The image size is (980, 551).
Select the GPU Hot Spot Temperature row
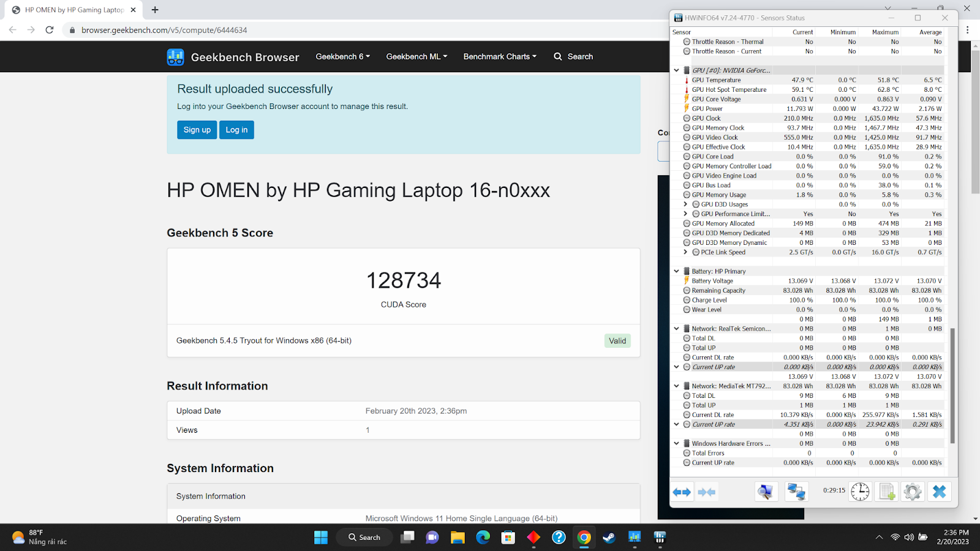click(809, 89)
